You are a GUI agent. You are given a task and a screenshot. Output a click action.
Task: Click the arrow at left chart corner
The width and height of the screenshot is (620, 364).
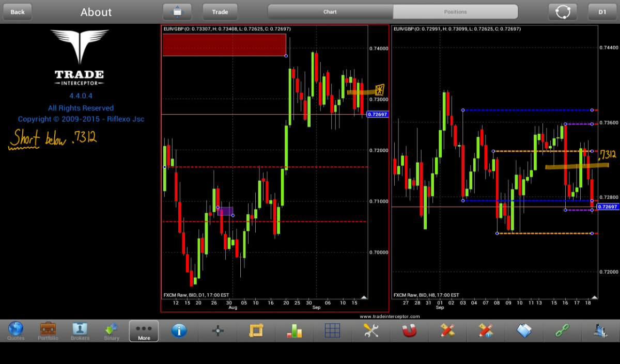coord(364,297)
